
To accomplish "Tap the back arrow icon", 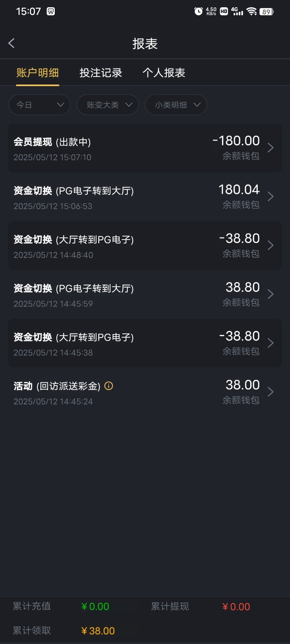I will coord(12,43).
